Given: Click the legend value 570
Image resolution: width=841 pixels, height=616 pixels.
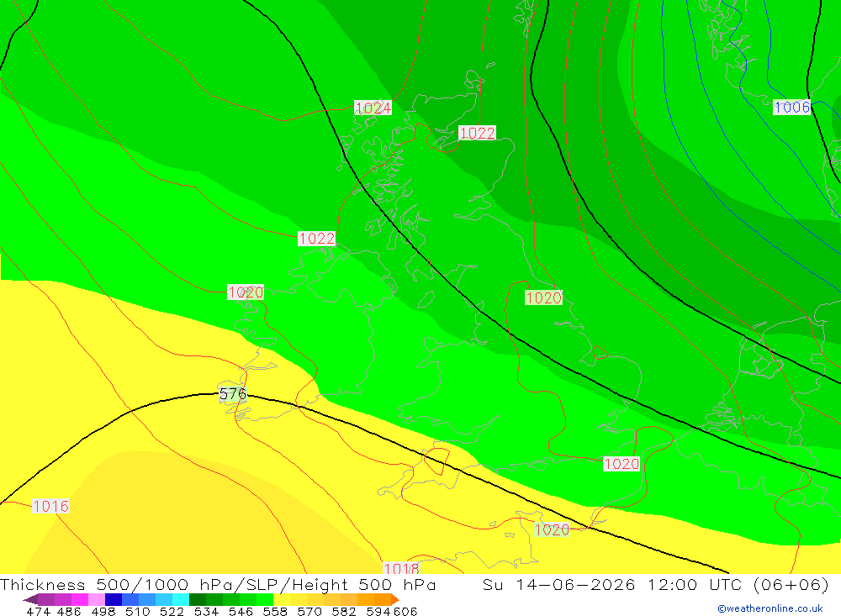Looking at the screenshot, I should (309, 612).
